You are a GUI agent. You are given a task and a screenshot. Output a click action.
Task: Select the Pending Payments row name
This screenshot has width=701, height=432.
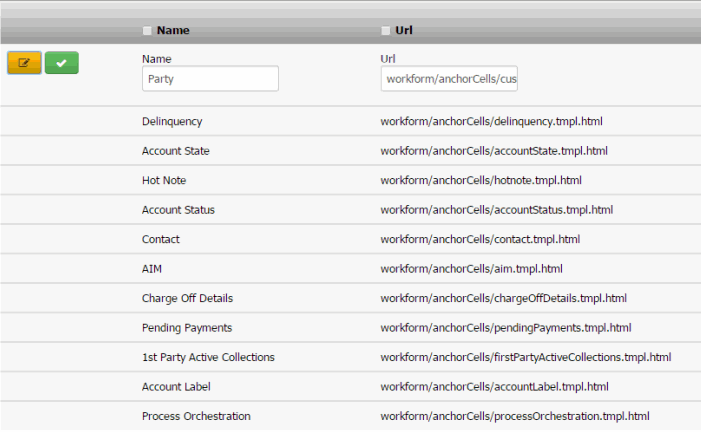coord(187,328)
